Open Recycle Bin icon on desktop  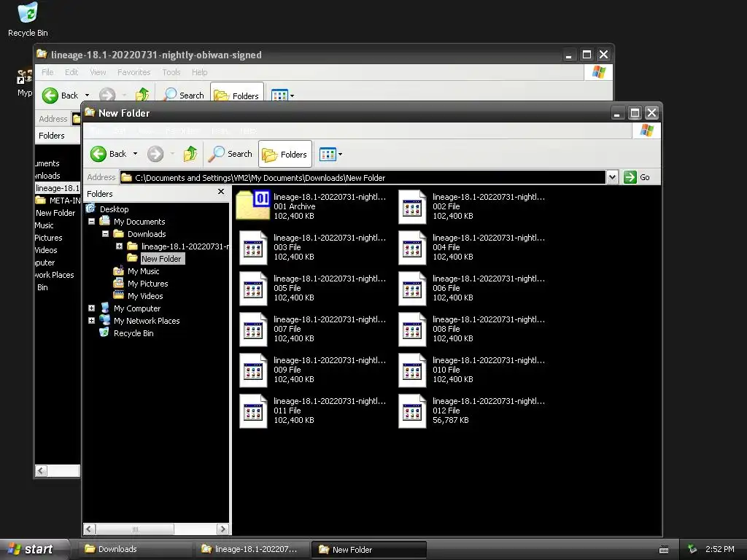click(x=28, y=20)
